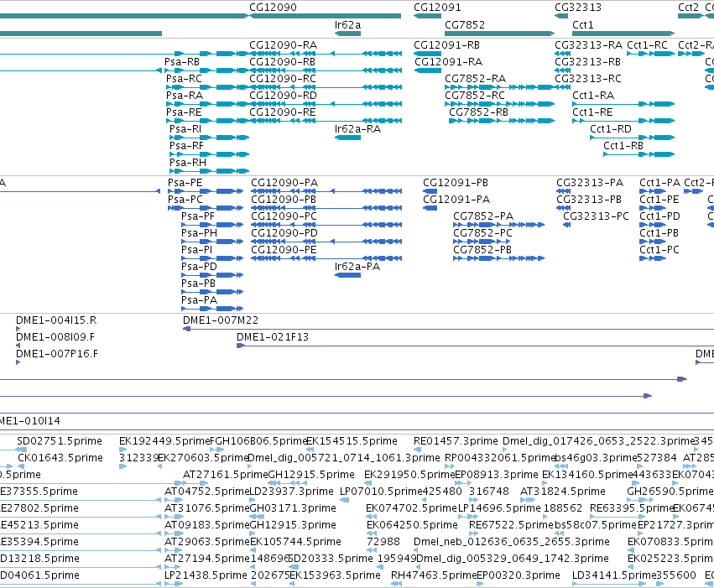Select EST label CK01643.5prime
The width and height of the screenshot is (714, 588).
pyautogui.click(x=60, y=458)
